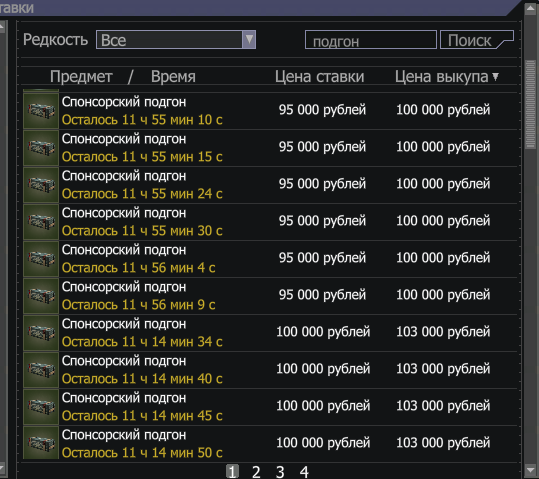Click the search field containing подгон

click(371, 40)
